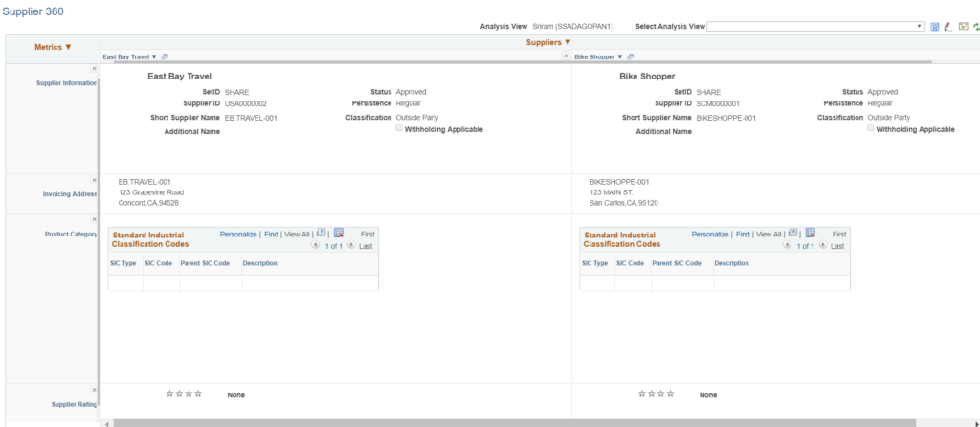Viewport: 980px width, 427px height.
Task: Click the save analysis view disk icon
Action: tap(935, 26)
